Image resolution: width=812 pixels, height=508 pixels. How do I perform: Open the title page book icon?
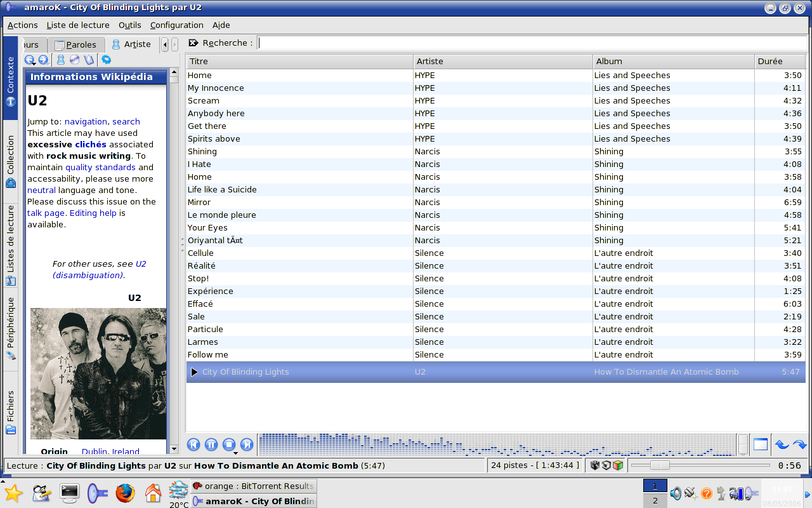89,60
